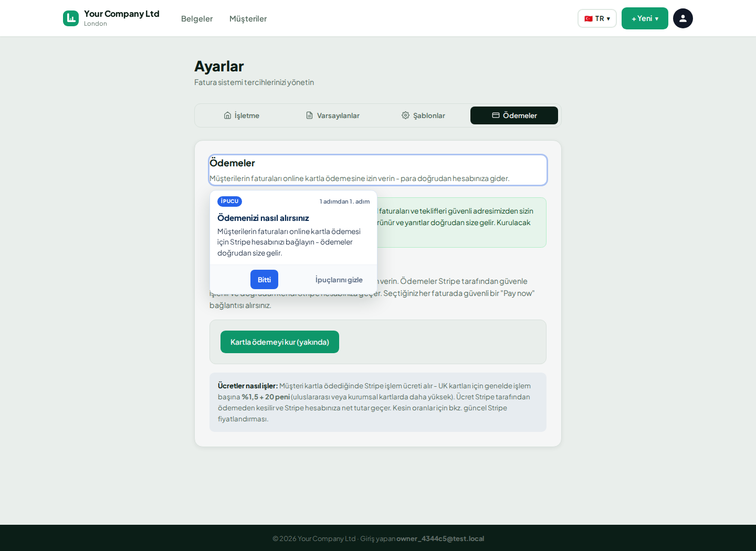The image size is (756, 551).
Task: Click İpuçlarını gizle to hide tips
Action: click(339, 280)
